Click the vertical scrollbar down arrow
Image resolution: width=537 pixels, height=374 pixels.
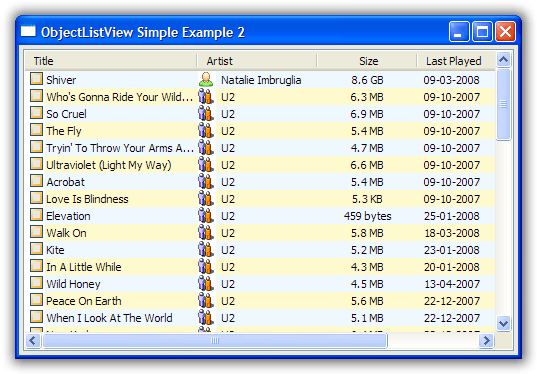point(503,323)
